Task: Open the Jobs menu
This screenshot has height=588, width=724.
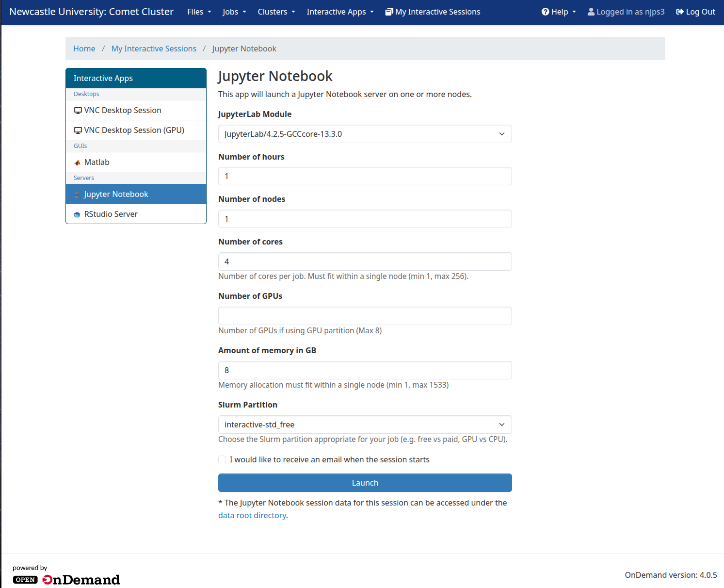Action: point(234,12)
